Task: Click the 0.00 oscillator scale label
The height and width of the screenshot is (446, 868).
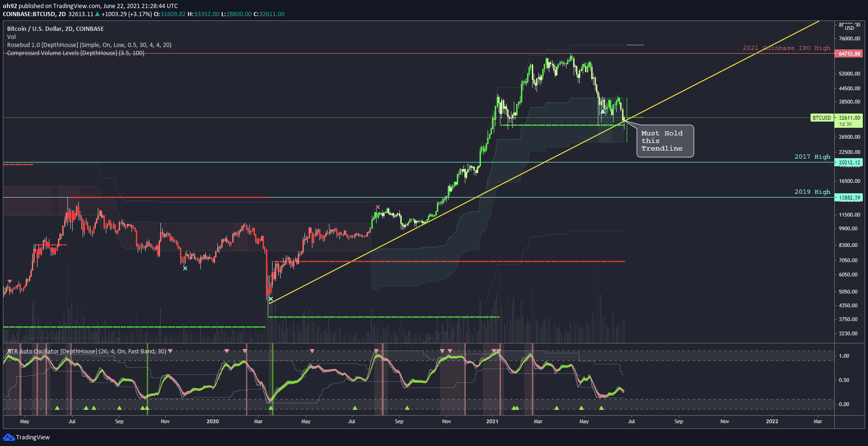Action: pos(844,404)
